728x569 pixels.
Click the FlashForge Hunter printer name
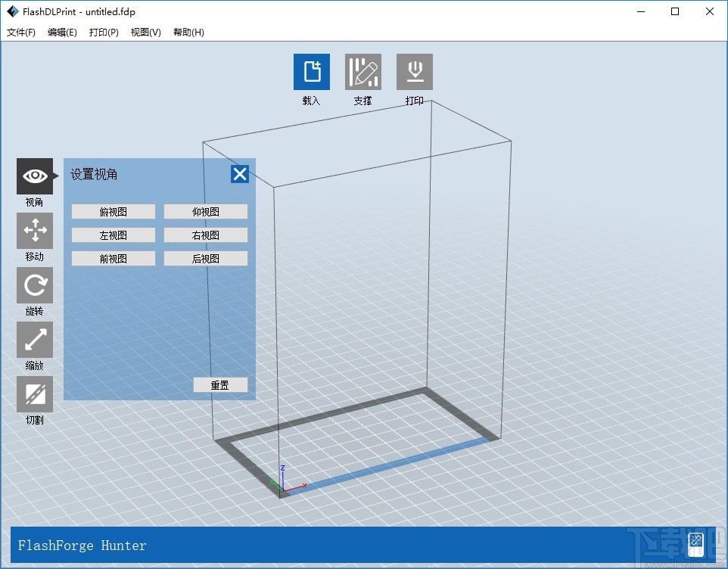82,545
